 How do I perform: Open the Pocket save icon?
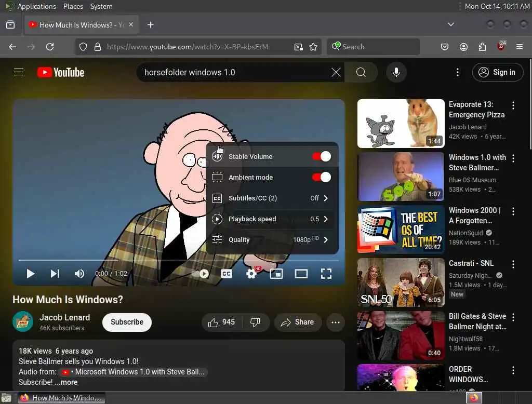tap(445, 47)
